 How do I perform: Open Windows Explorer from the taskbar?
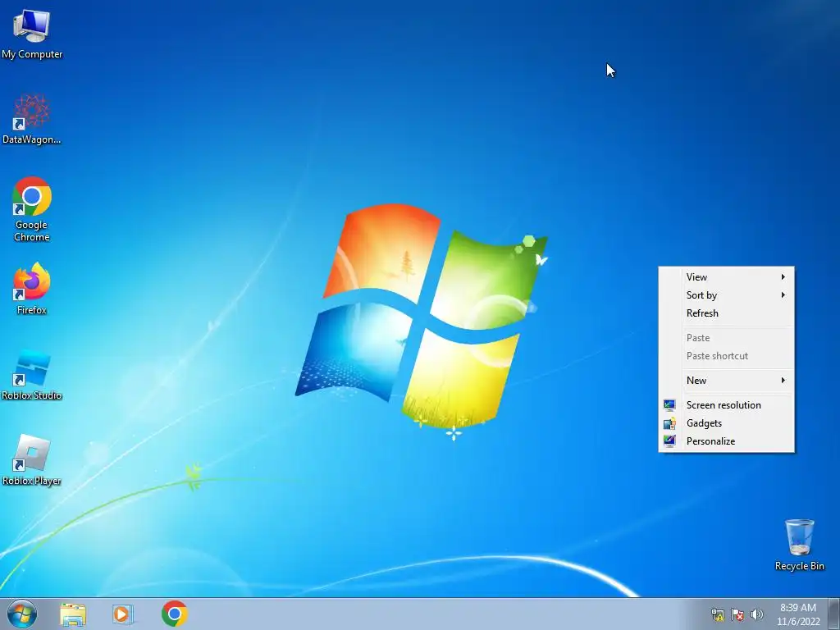coord(73,614)
